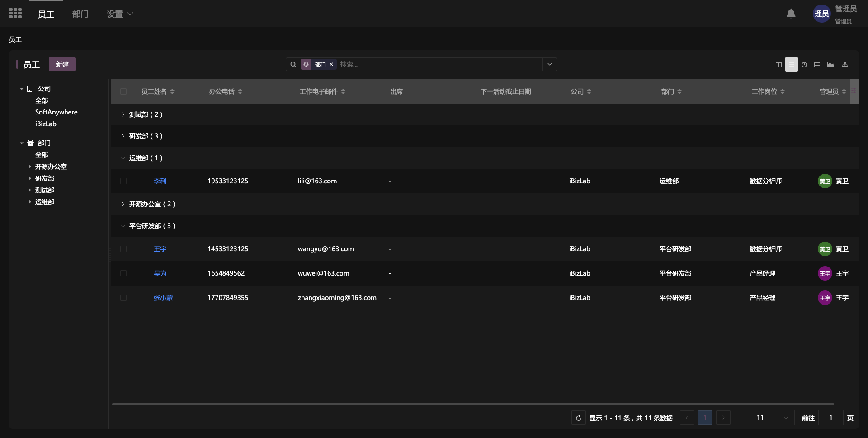Viewport: 868px width, 438px height.
Task: Click the 搜索 search input field
Action: 439,65
